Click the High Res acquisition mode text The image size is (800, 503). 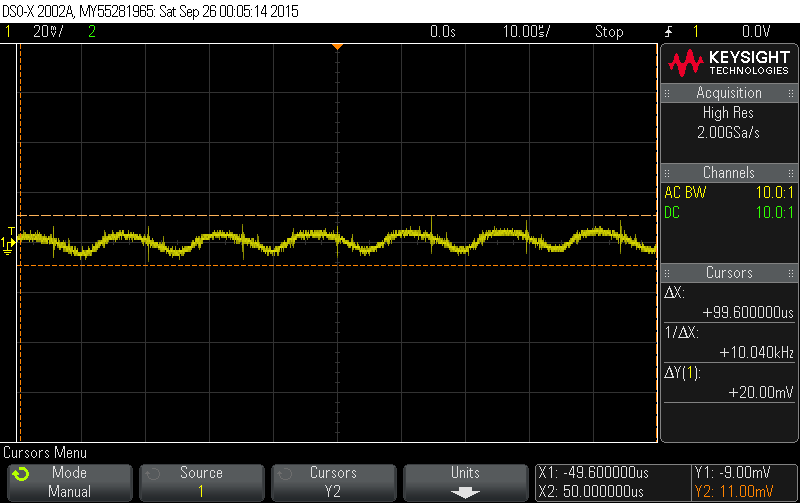coord(728,113)
